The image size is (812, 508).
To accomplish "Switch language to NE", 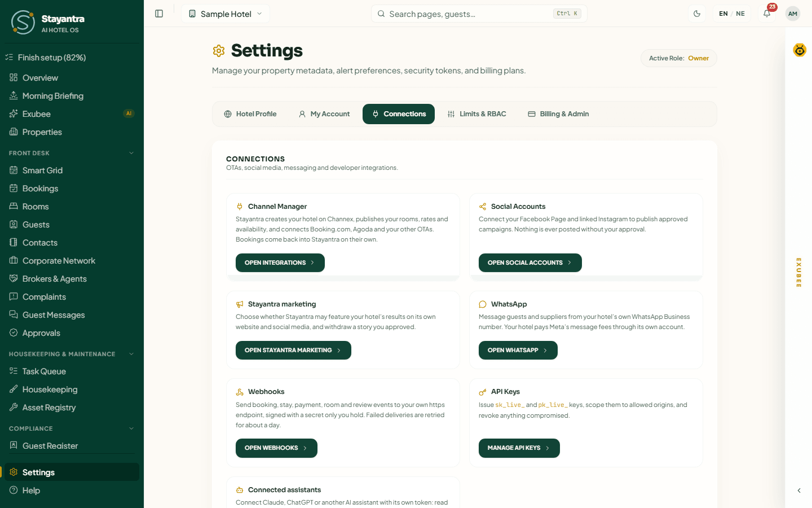I will pyautogui.click(x=740, y=14).
